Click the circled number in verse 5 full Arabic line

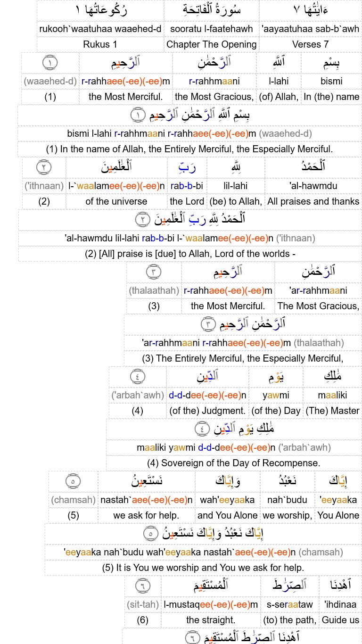(x=151, y=533)
